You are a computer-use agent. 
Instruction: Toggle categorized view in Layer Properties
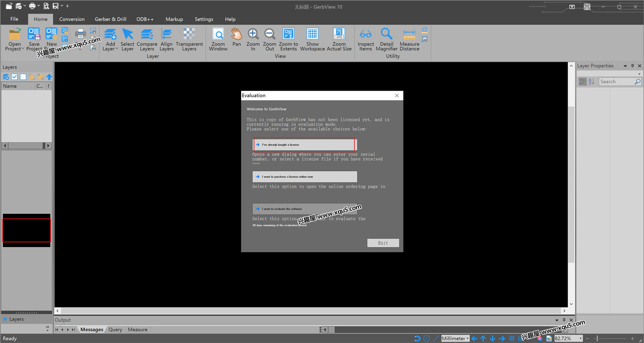pos(583,82)
